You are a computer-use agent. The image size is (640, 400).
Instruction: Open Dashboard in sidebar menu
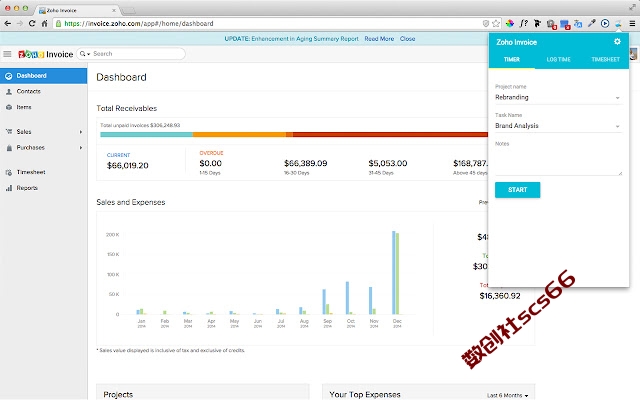click(43, 76)
